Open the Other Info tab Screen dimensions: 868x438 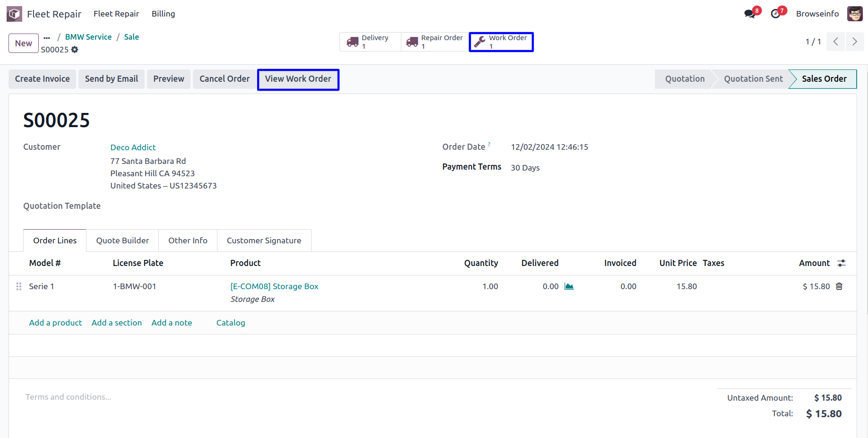click(188, 240)
